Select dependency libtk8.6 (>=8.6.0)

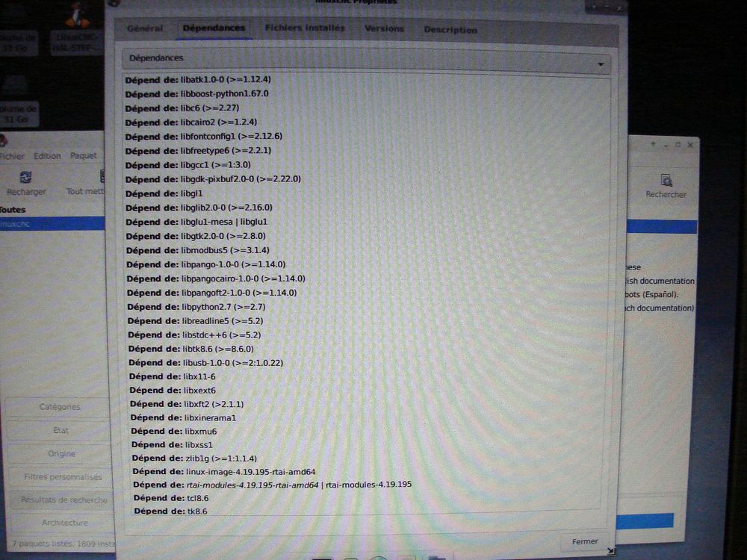pyautogui.click(x=191, y=349)
